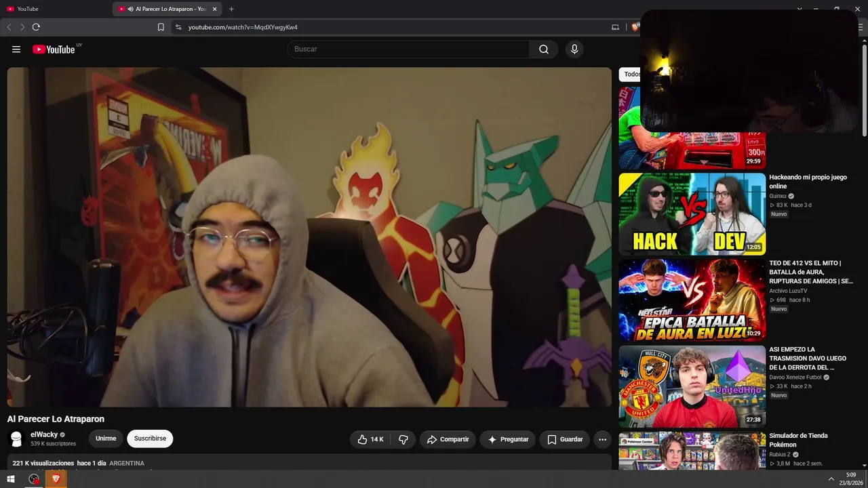Screen dimensions: 868x488
Task: Go back to the previous page
Action: [9, 27]
